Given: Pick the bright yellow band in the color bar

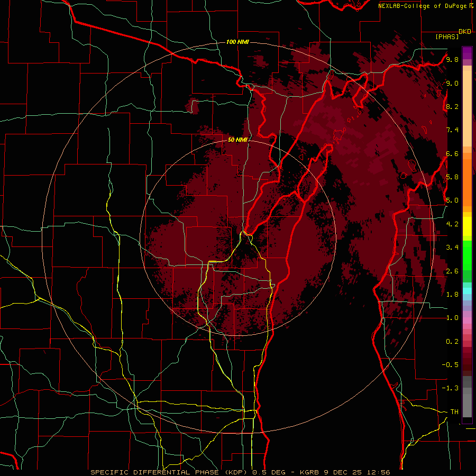Looking at the screenshot, I should point(467,226).
